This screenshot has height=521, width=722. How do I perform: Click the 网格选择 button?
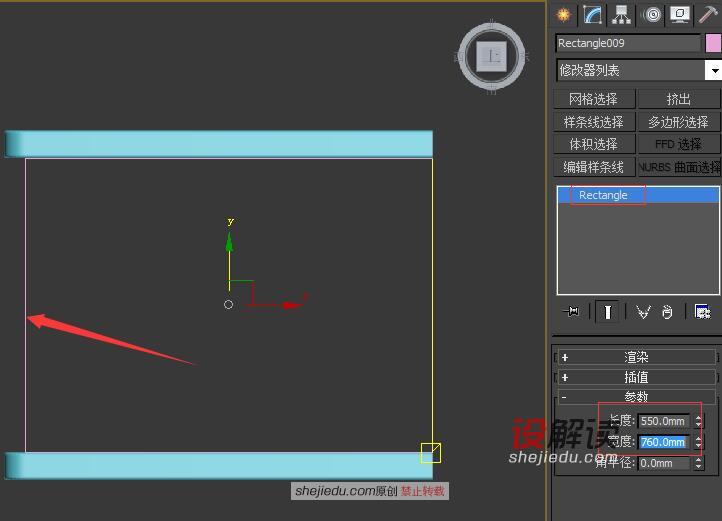(x=594, y=99)
